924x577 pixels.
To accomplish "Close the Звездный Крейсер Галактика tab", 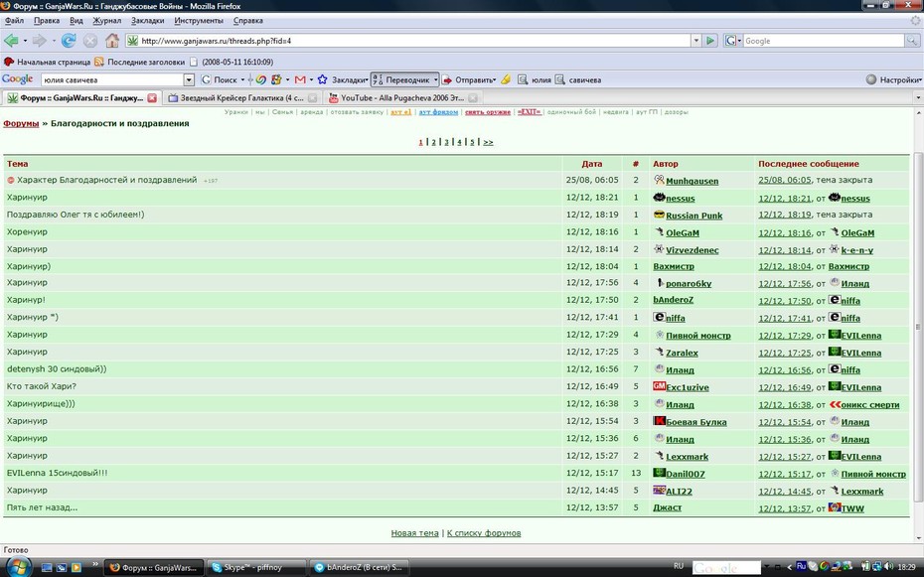I will [x=312, y=97].
